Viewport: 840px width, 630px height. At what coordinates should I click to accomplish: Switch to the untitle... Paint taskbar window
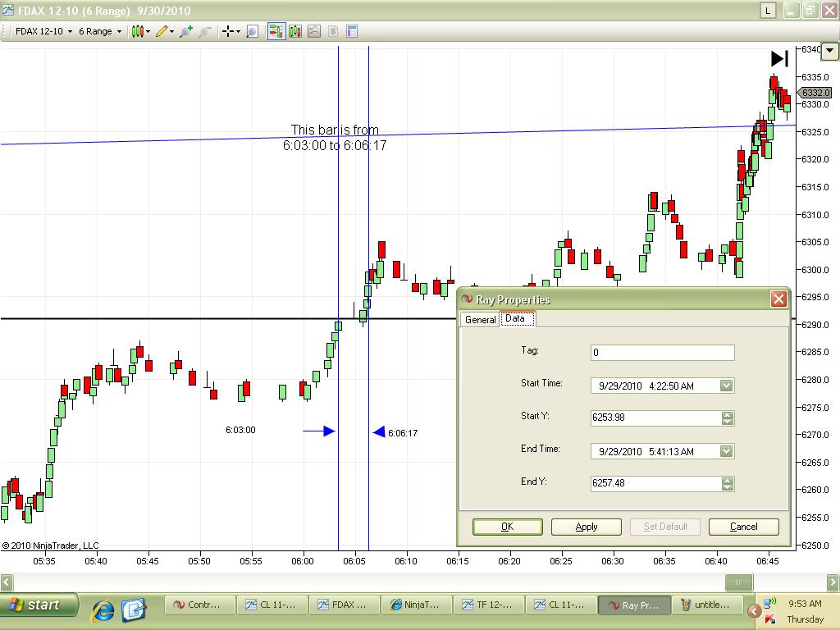(x=705, y=605)
